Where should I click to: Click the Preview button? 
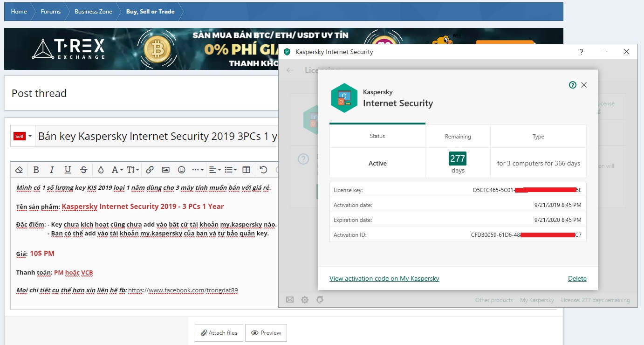pos(266,333)
